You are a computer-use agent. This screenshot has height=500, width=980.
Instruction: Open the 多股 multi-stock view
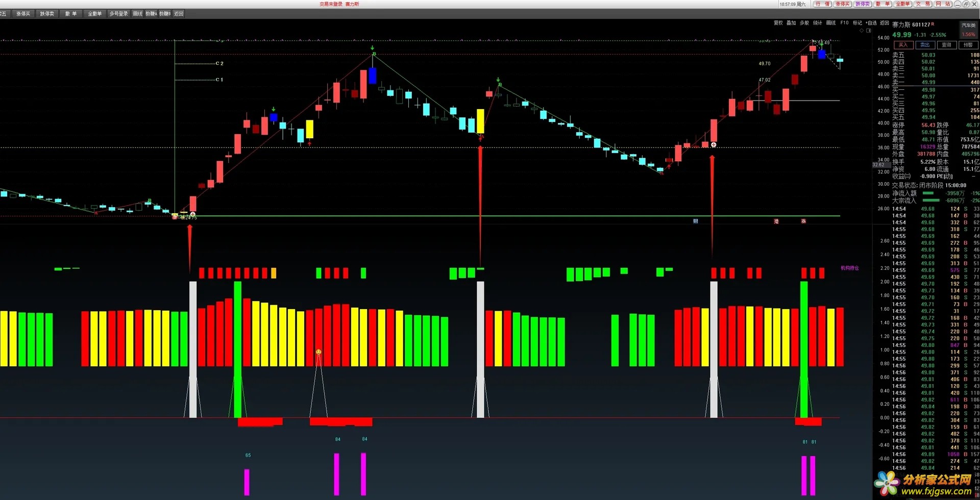point(804,23)
